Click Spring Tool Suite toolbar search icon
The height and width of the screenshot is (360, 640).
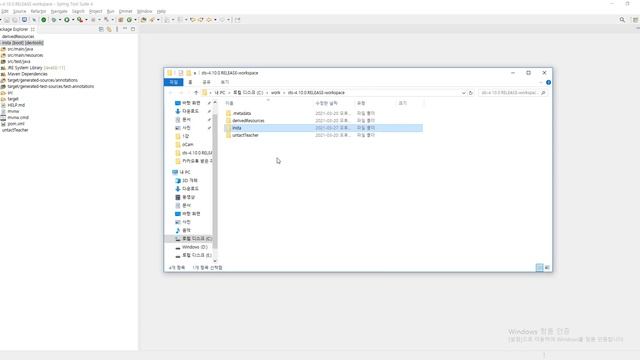(x=622, y=20)
